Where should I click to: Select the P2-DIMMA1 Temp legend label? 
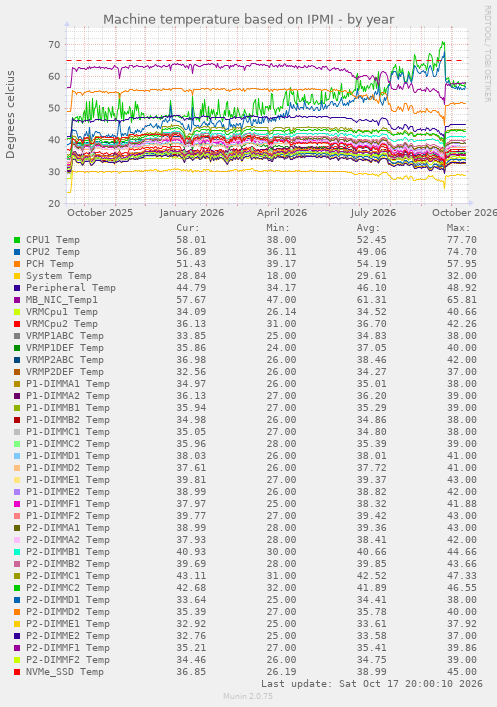click(68, 528)
